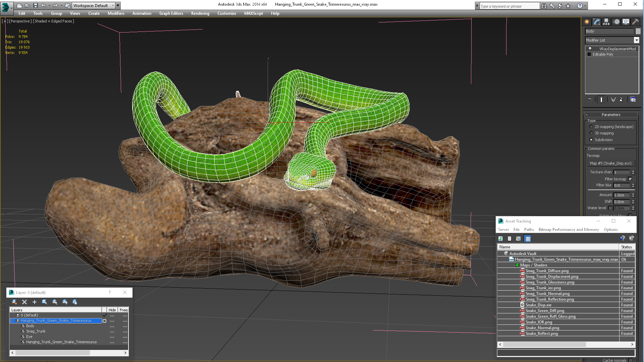
Task: Click Status Log icon in Asset Tracking
Action: pyautogui.click(x=509, y=239)
